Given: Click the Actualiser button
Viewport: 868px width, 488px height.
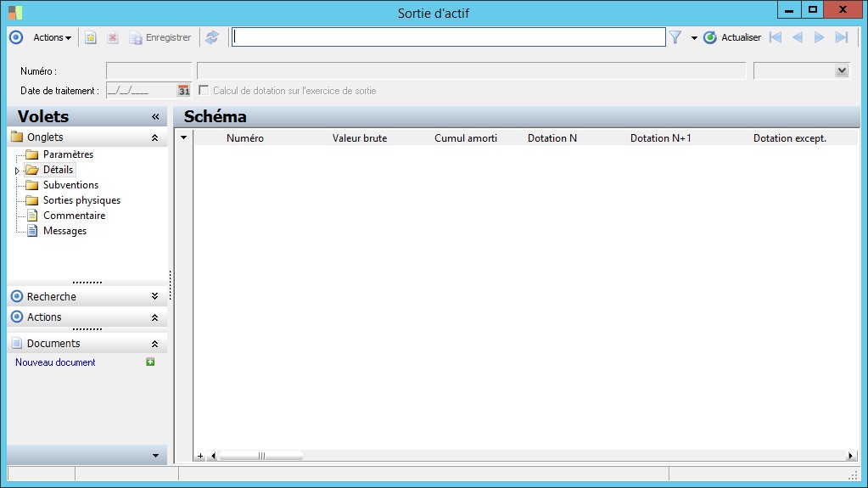Looking at the screenshot, I should pyautogui.click(x=732, y=37).
